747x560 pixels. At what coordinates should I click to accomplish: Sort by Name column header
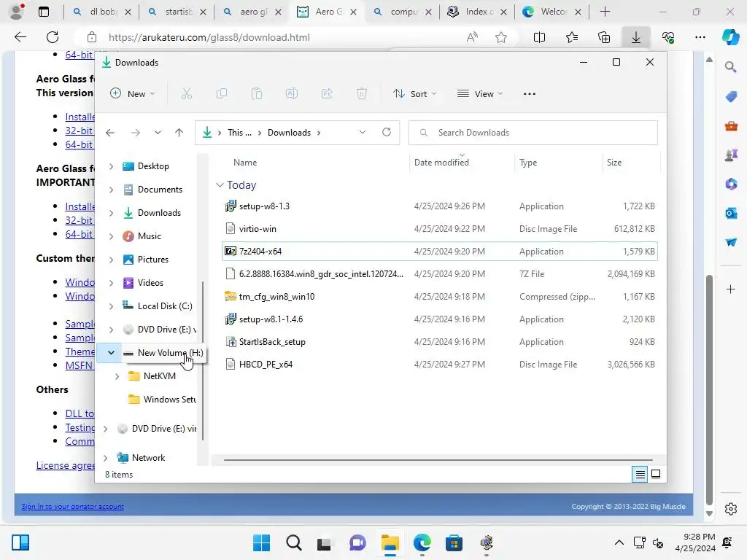click(x=245, y=163)
